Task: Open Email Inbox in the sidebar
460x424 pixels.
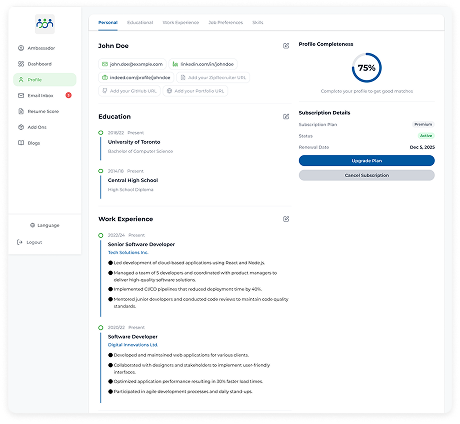Action: click(x=45, y=95)
